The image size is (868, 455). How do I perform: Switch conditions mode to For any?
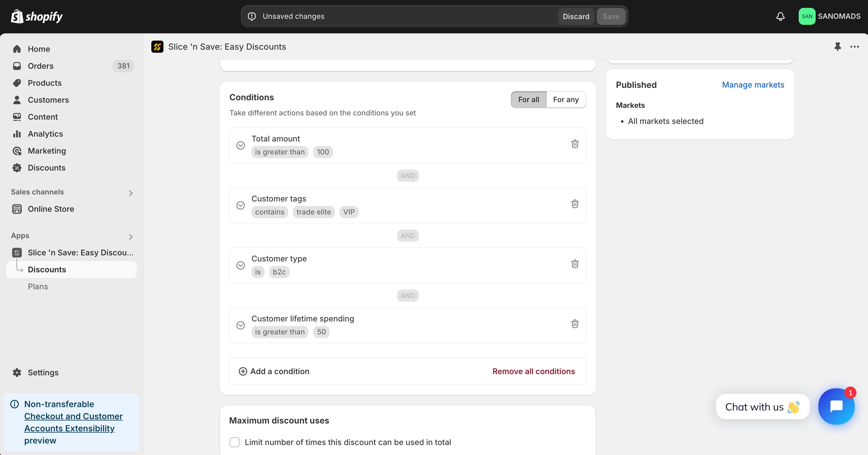coord(566,99)
